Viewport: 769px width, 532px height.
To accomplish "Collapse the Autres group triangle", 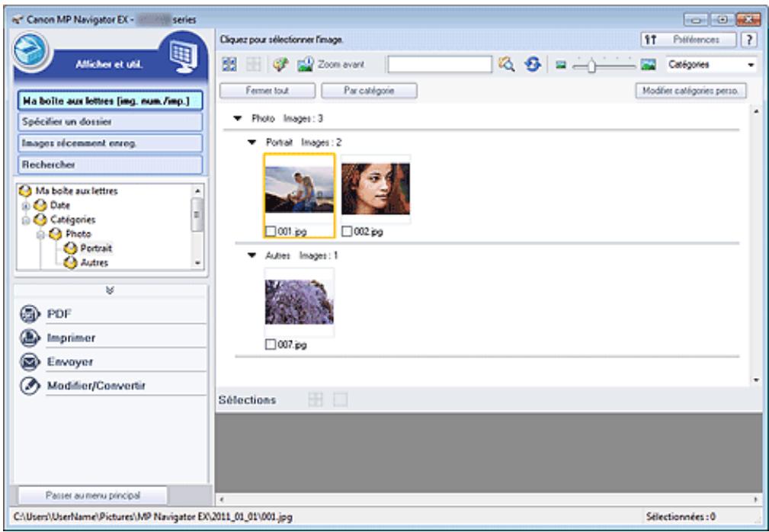I will (252, 255).
